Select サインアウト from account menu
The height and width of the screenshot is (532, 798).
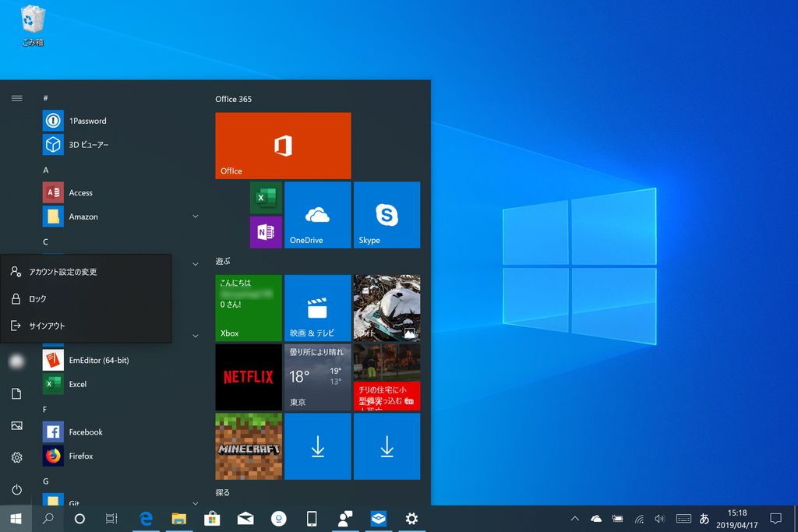point(86,326)
